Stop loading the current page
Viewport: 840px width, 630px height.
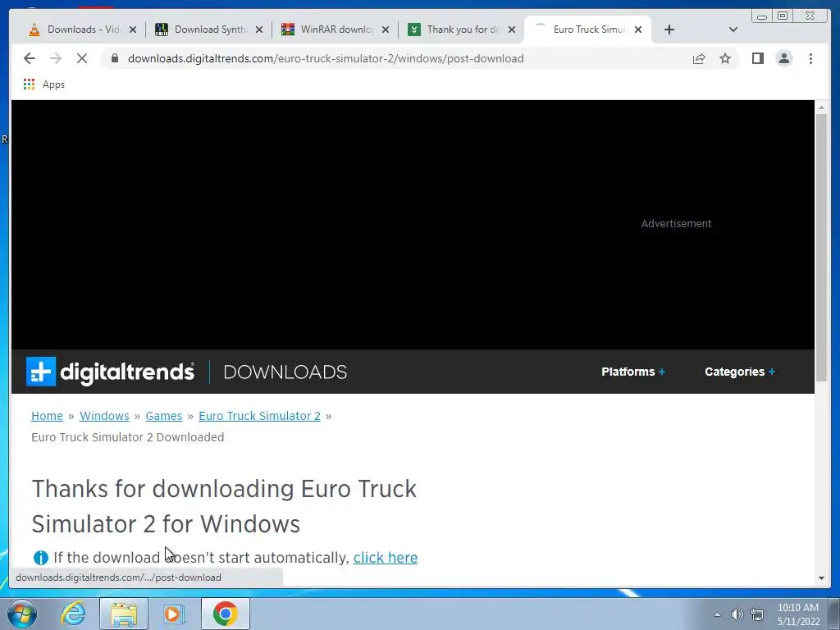coord(82,58)
